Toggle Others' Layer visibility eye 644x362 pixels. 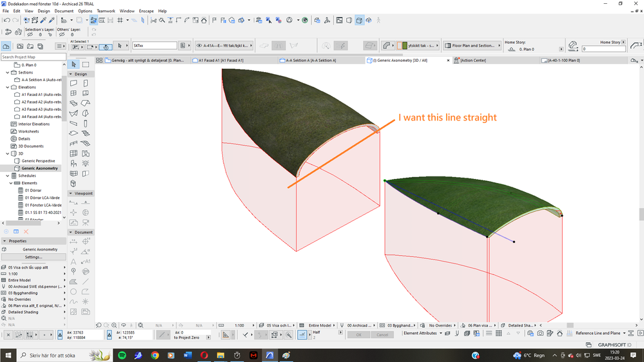[62, 35]
